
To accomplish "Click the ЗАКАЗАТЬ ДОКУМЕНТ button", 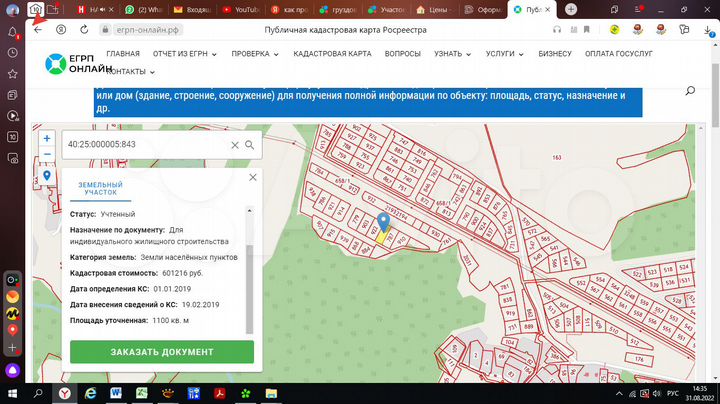I will point(162,352).
